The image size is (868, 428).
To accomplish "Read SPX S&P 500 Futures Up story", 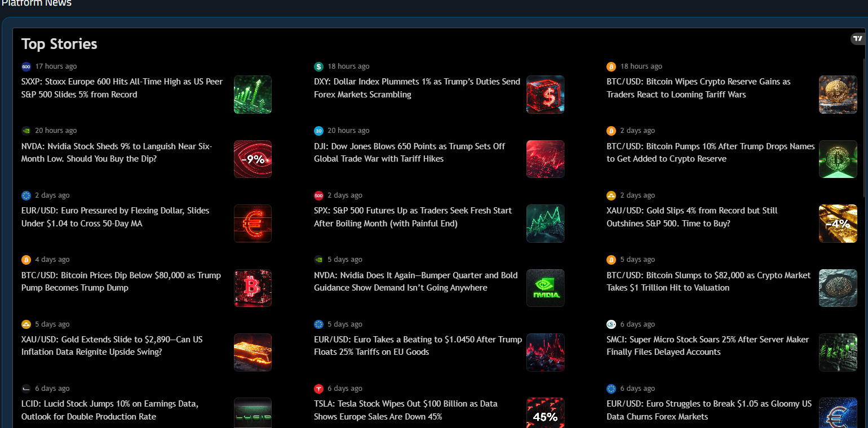I will (x=413, y=217).
